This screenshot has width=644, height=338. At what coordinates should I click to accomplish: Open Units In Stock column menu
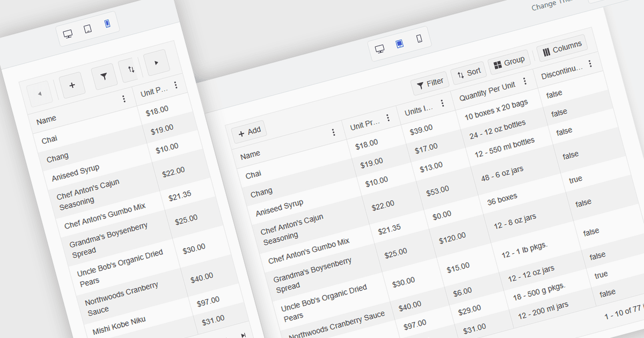(x=442, y=103)
